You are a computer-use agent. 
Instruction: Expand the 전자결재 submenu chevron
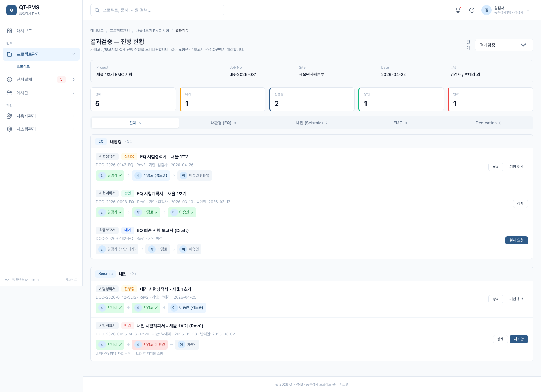[x=74, y=79]
